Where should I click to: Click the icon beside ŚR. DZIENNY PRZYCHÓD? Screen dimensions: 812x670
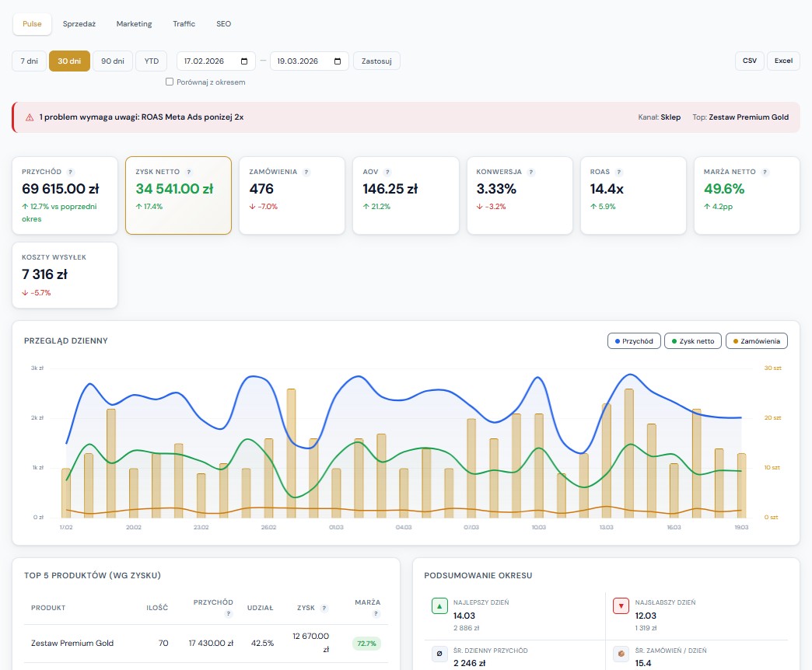pyautogui.click(x=440, y=654)
